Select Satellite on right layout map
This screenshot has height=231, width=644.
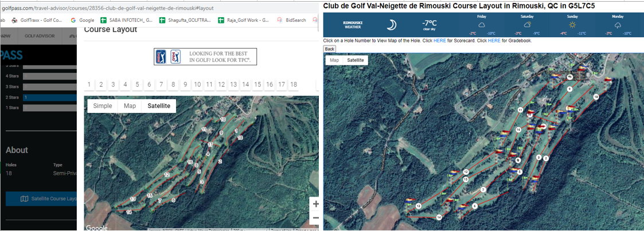(356, 60)
